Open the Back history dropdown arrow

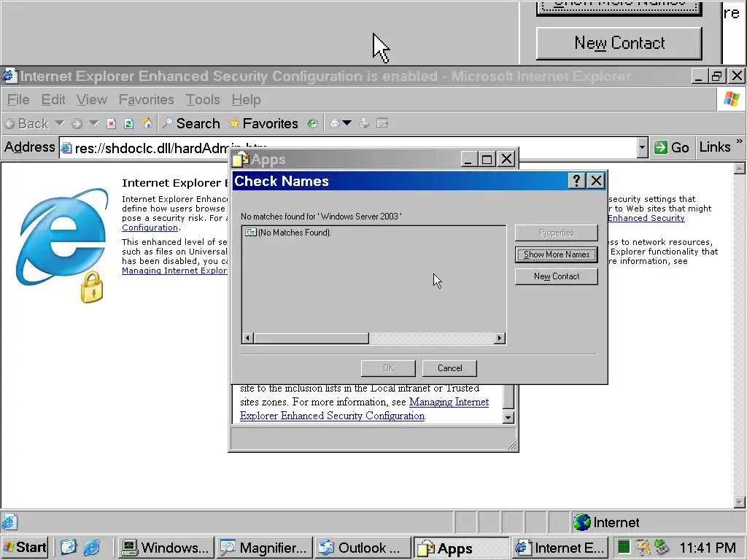pyautogui.click(x=60, y=123)
